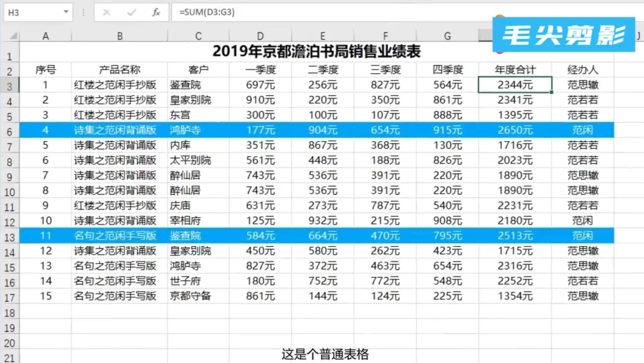Select row 6 header
This screenshot has height=363, width=644.
(10, 130)
